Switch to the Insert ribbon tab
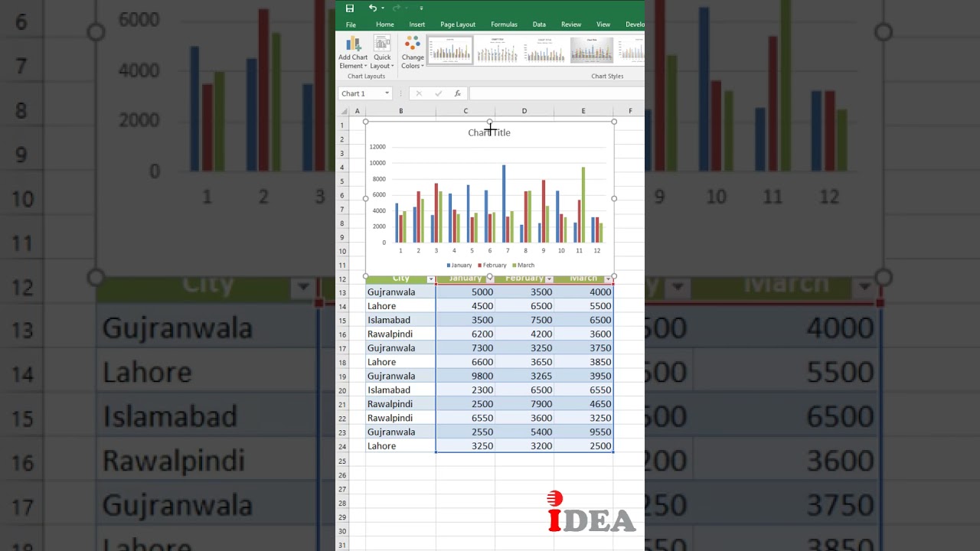The width and height of the screenshot is (980, 551). click(x=417, y=24)
